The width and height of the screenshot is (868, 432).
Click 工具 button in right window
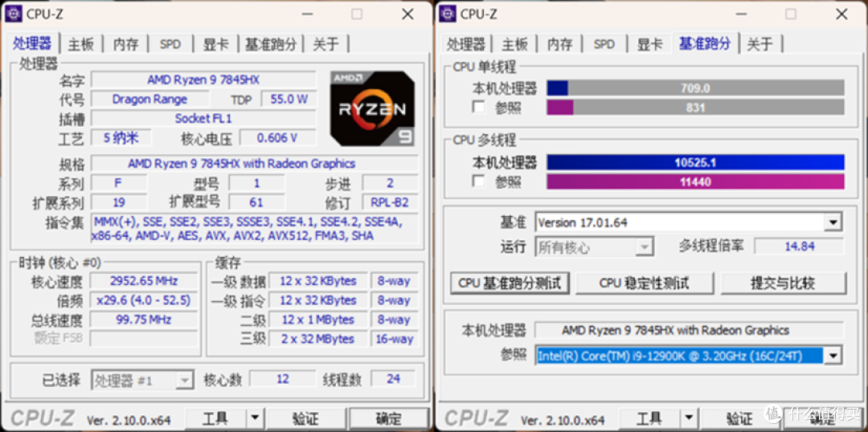650,418
